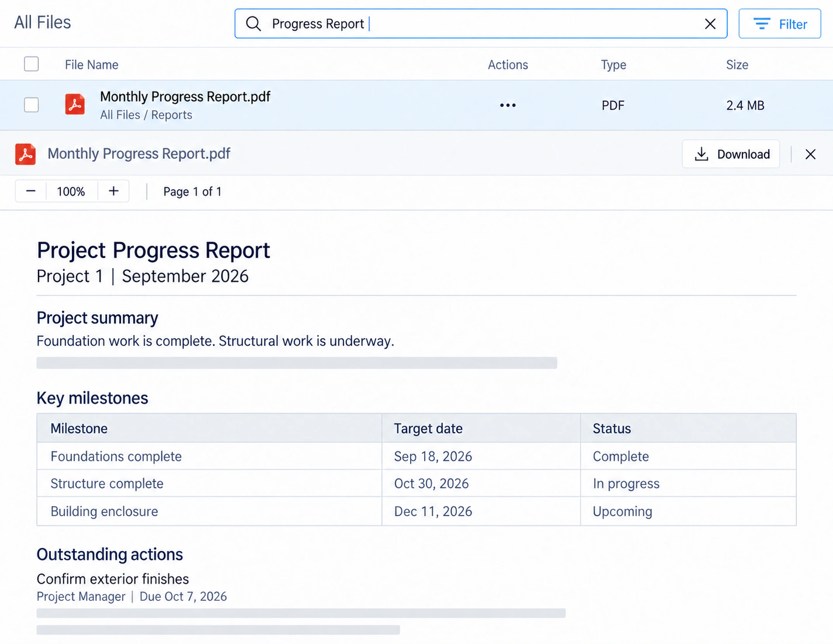Follow the All Files / Reports path
The height and width of the screenshot is (644, 833).
146,115
